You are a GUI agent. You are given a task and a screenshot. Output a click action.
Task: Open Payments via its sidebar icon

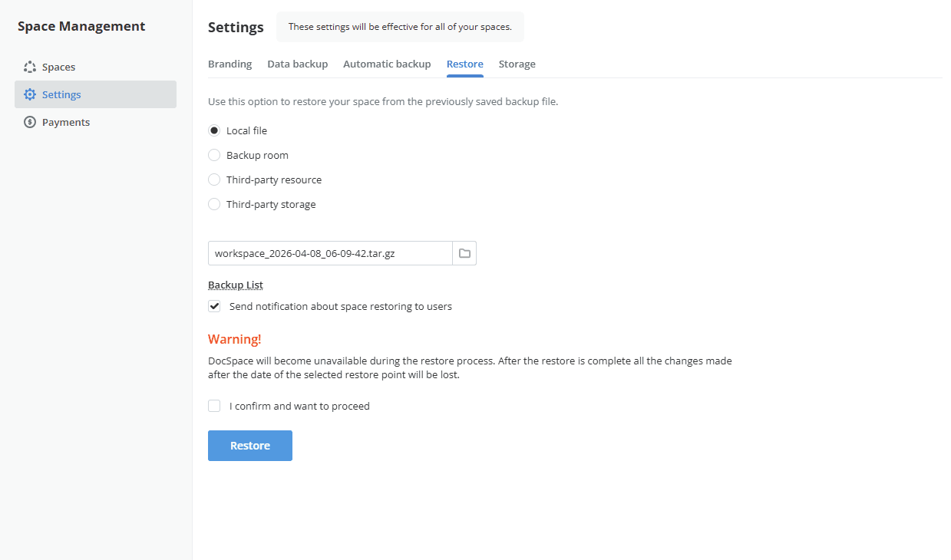click(x=30, y=122)
